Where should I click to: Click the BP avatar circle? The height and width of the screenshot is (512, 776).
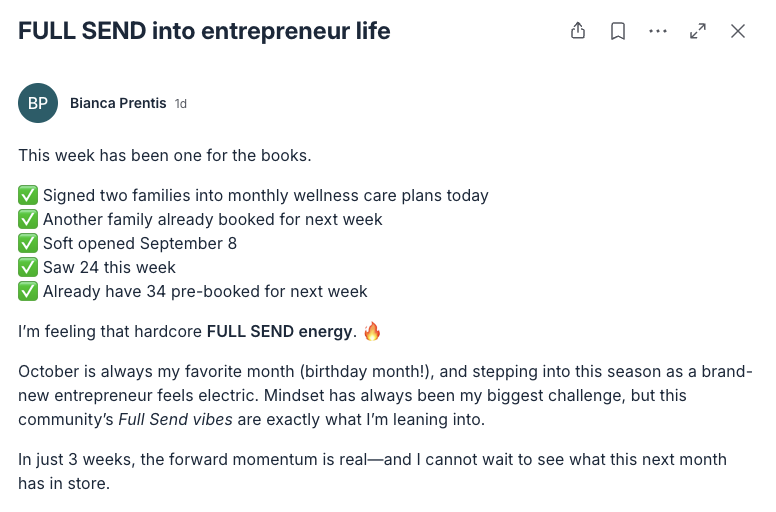coord(38,103)
